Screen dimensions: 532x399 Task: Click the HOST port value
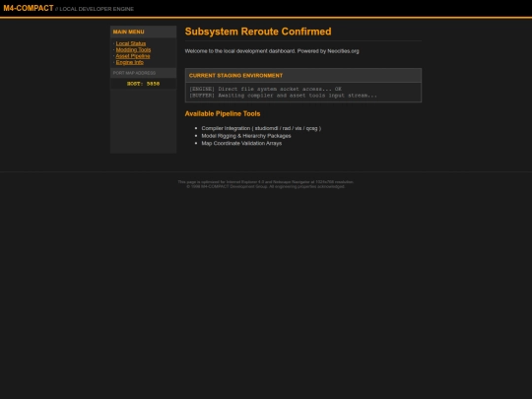(x=143, y=84)
